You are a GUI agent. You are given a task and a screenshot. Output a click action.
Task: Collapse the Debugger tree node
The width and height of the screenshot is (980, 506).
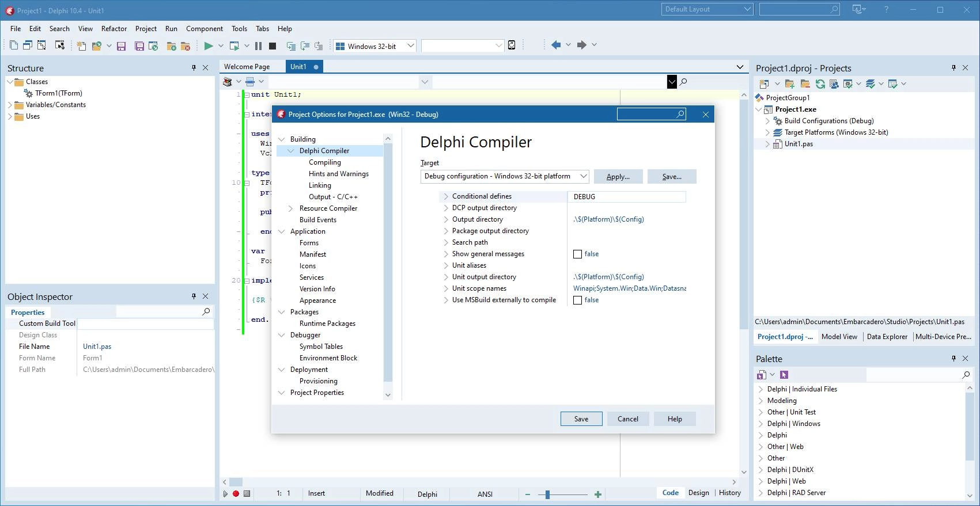282,335
